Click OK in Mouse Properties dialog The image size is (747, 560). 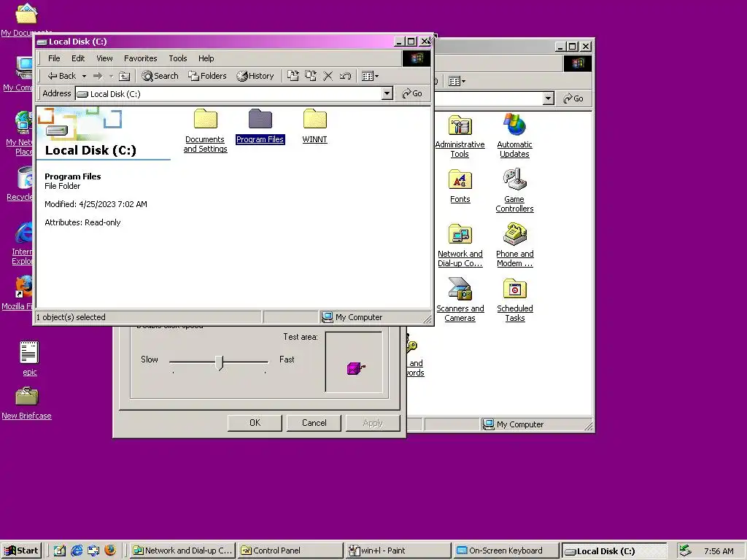click(255, 423)
